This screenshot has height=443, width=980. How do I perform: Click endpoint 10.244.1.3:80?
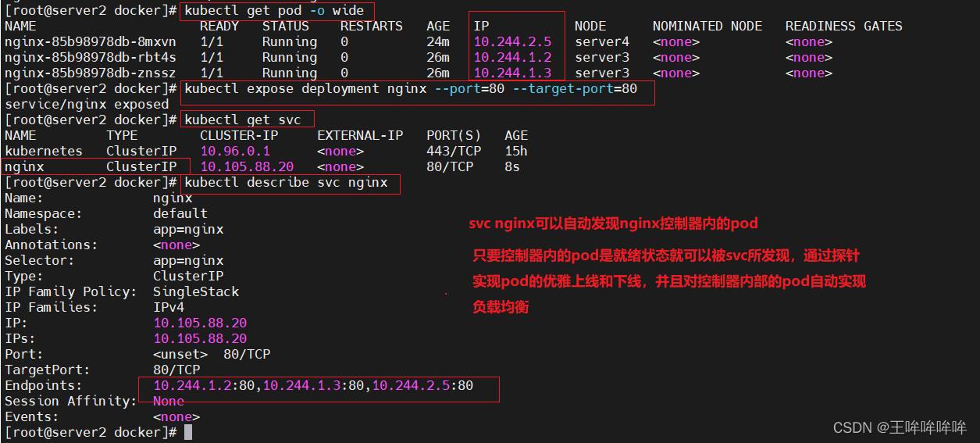coord(313,385)
